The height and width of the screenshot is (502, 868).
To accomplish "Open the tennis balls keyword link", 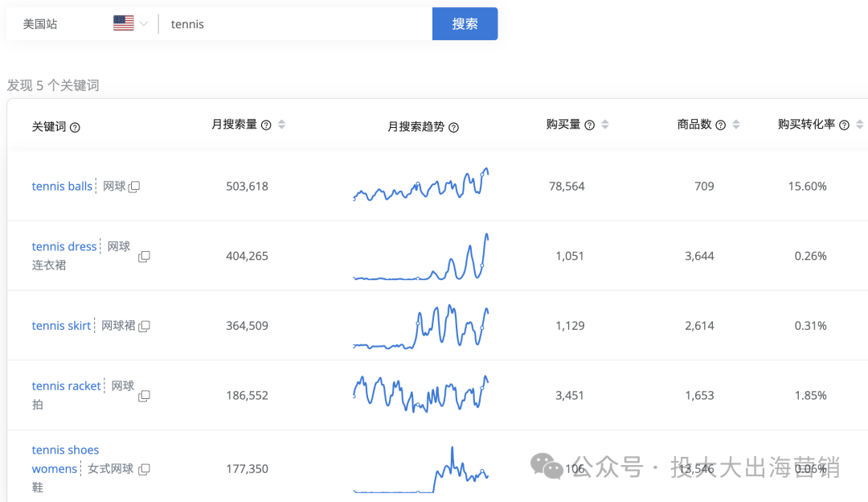I will pos(62,186).
